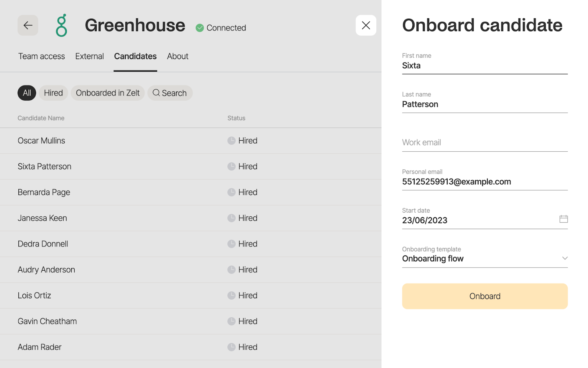Click status icon in Gavin Cheatham row
The image size is (588, 368).
[x=231, y=321]
